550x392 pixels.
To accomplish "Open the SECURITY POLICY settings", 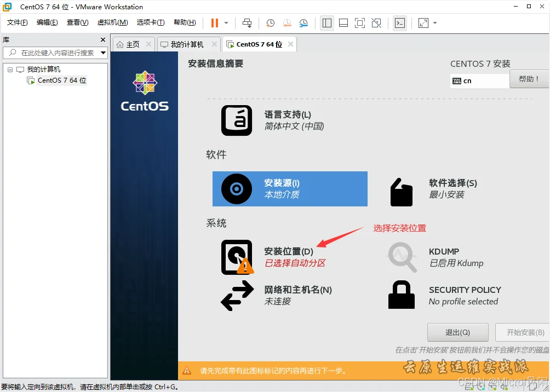I will [x=444, y=295].
